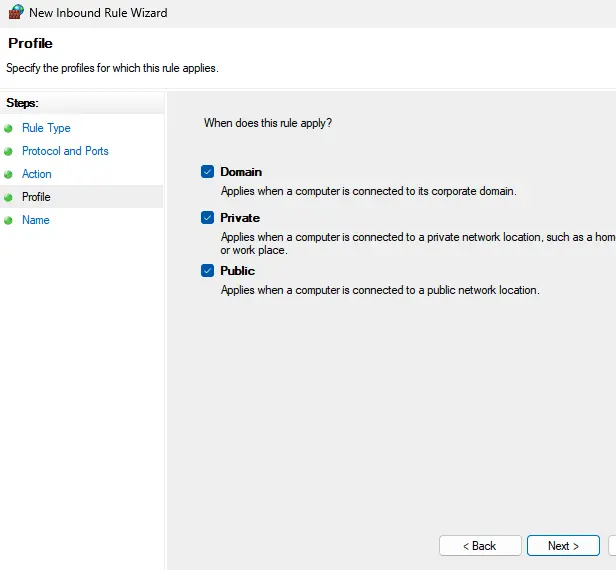
Task: Click the bold Domain label text
Action: pyautogui.click(x=241, y=172)
